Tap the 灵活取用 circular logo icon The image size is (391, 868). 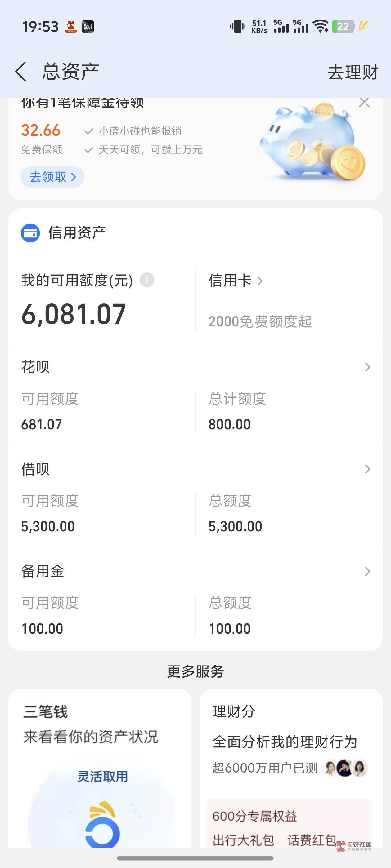click(x=102, y=826)
